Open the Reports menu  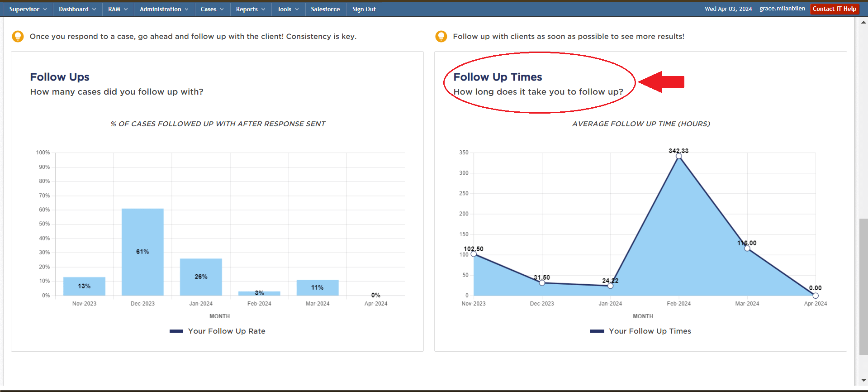(250, 9)
